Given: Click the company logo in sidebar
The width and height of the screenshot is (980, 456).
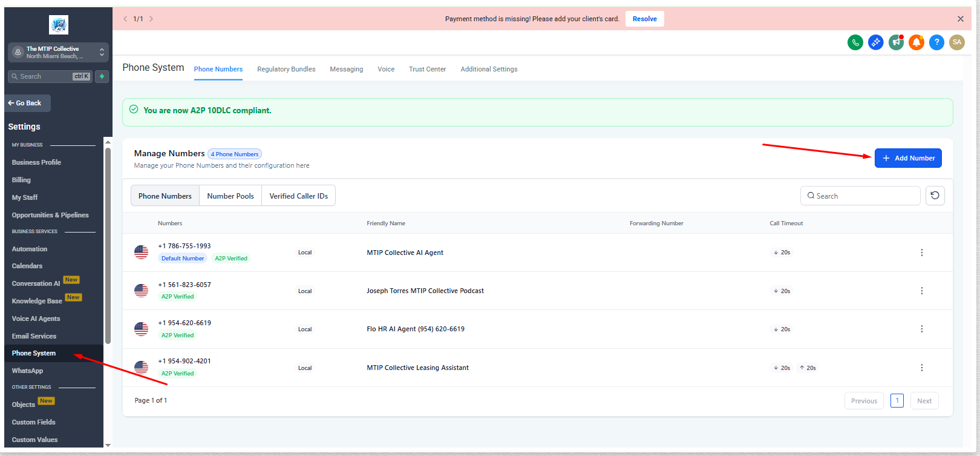Looking at the screenshot, I should point(59,25).
